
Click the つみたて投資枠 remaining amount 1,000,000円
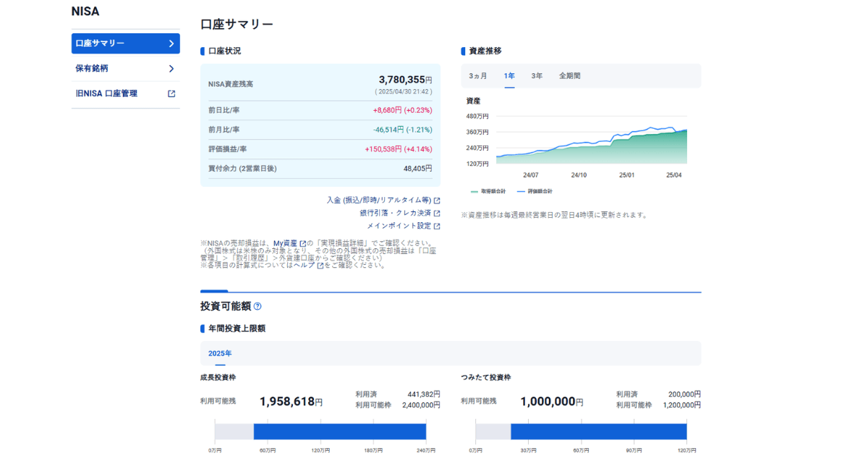(551, 401)
